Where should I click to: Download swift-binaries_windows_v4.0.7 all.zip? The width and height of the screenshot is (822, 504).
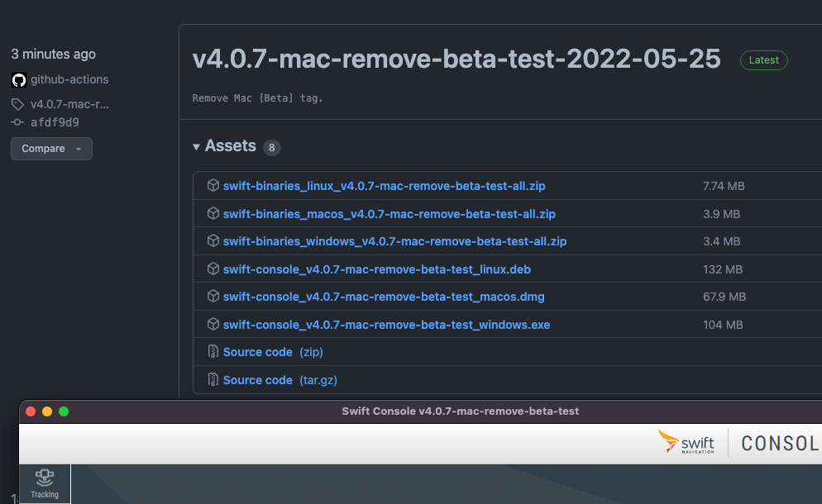coord(394,241)
